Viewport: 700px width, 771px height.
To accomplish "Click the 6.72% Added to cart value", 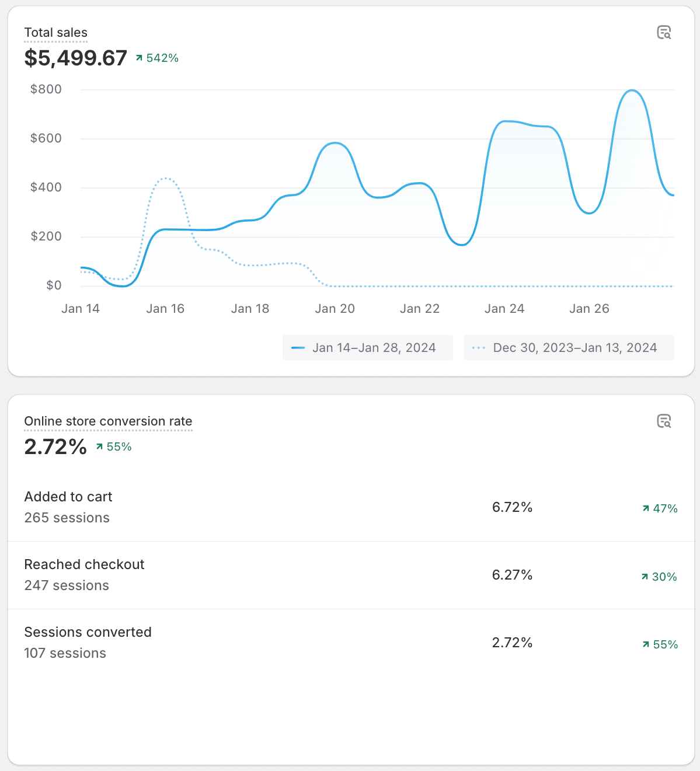I will 512,507.
